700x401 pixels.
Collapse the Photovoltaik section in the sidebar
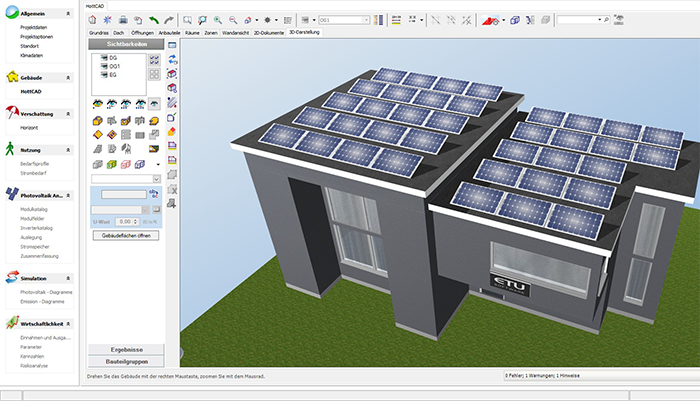pos(69,194)
